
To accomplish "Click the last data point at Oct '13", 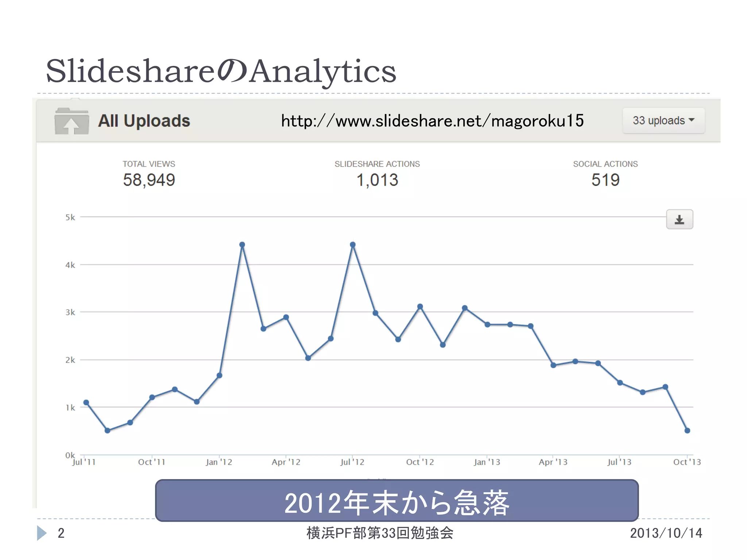I will tap(687, 431).
